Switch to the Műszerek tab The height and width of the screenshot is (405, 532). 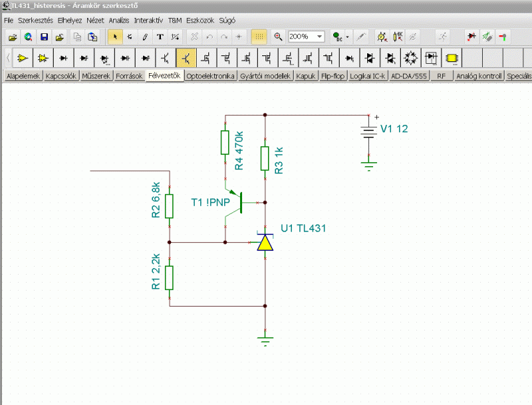tap(96, 76)
